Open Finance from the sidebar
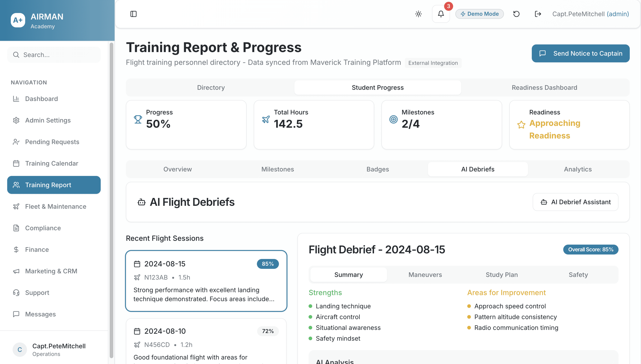The image size is (641, 364). point(37,250)
